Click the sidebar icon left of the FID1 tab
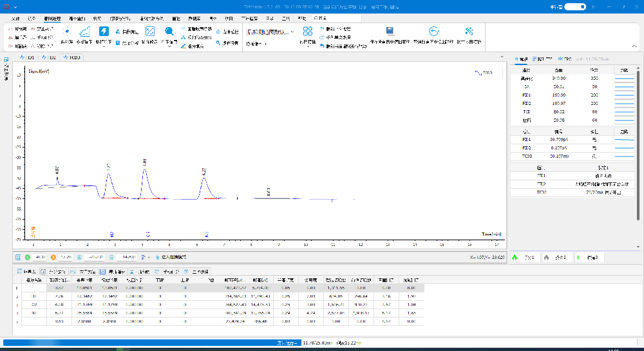 6,59
